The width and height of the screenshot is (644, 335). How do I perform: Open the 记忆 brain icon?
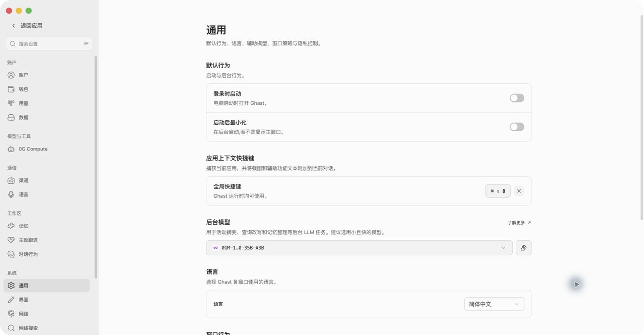[11, 226]
